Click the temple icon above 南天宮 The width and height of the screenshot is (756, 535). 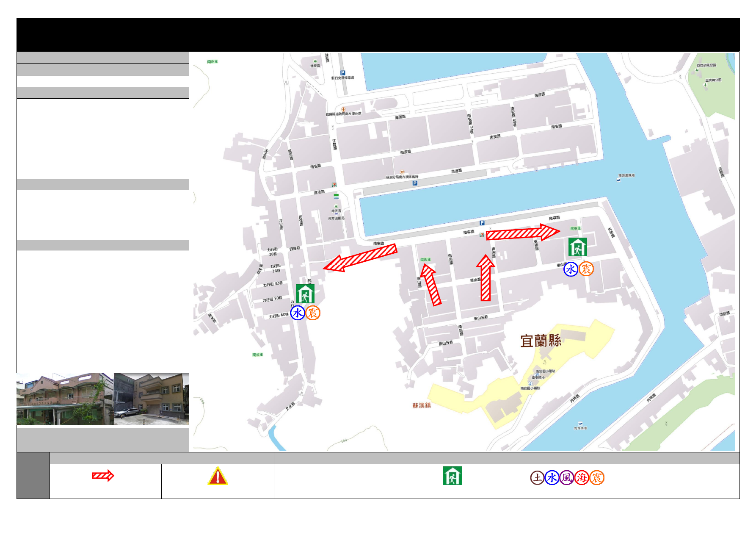pos(336,206)
